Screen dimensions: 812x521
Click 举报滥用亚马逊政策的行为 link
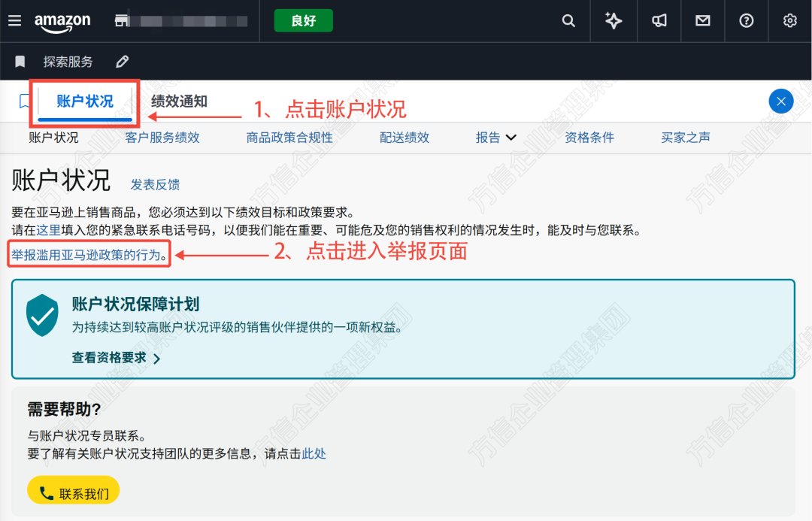86,255
